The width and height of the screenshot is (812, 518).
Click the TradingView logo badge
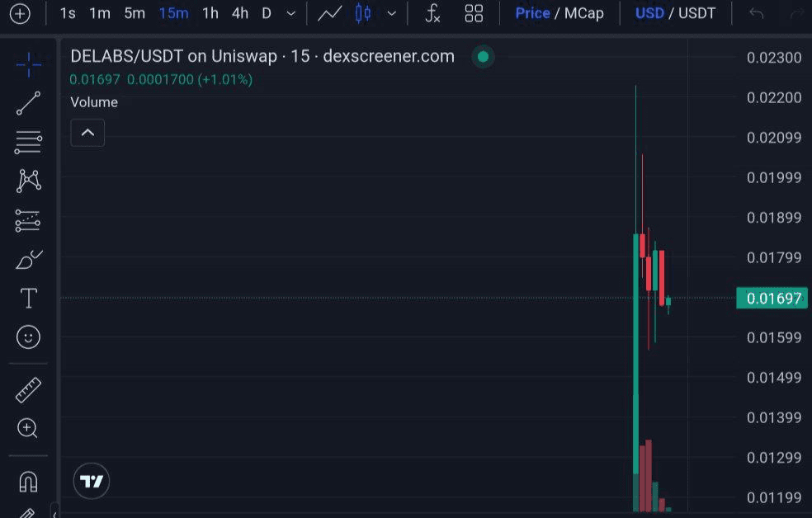92,481
